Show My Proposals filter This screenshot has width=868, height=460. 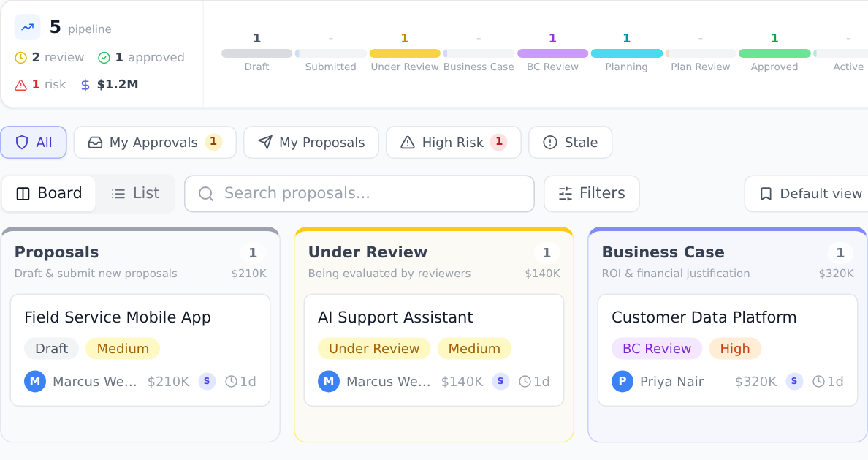(x=311, y=143)
